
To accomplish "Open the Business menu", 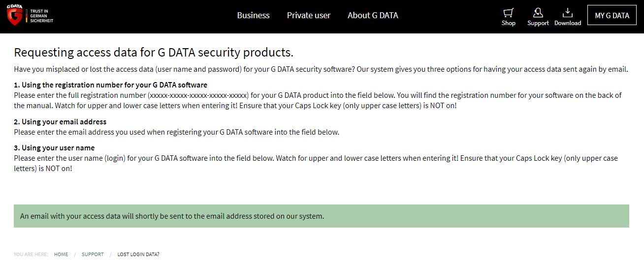I will 253,15.
